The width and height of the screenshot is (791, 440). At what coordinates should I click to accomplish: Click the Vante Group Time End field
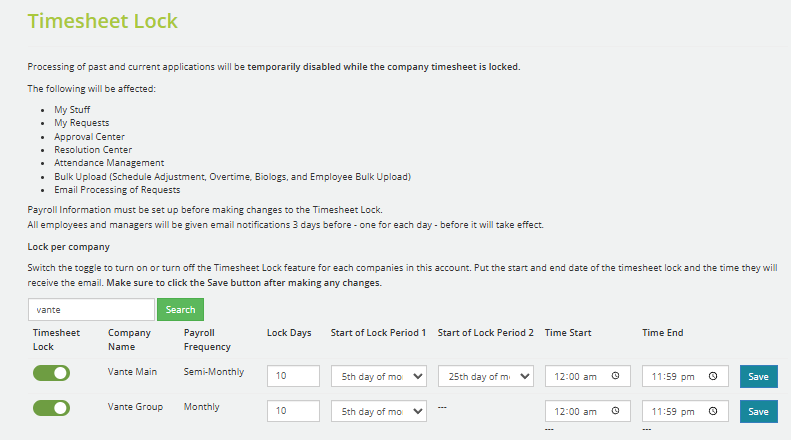(685, 411)
